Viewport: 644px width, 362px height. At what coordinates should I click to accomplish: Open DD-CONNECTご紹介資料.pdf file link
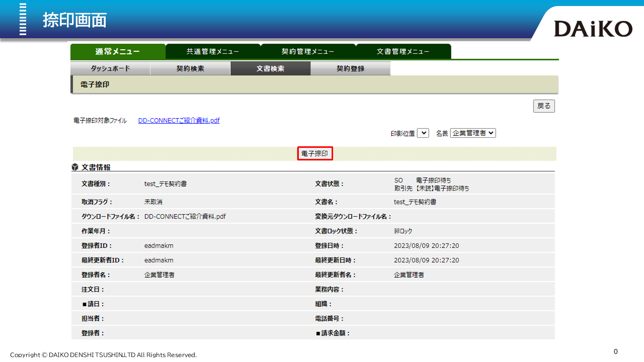(179, 121)
